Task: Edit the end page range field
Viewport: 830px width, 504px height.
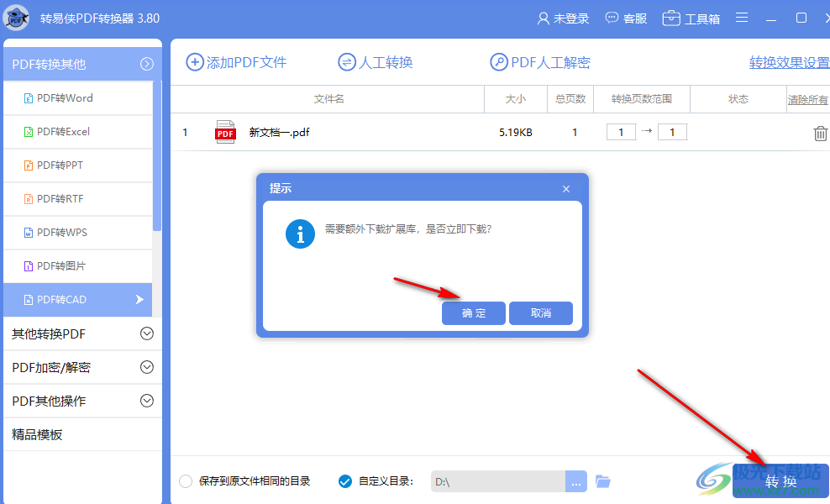Action: point(672,132)
